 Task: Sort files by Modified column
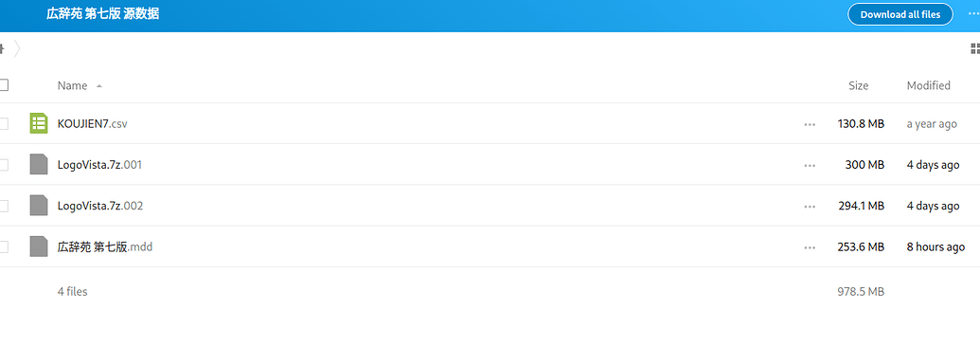tap(928, 85)
